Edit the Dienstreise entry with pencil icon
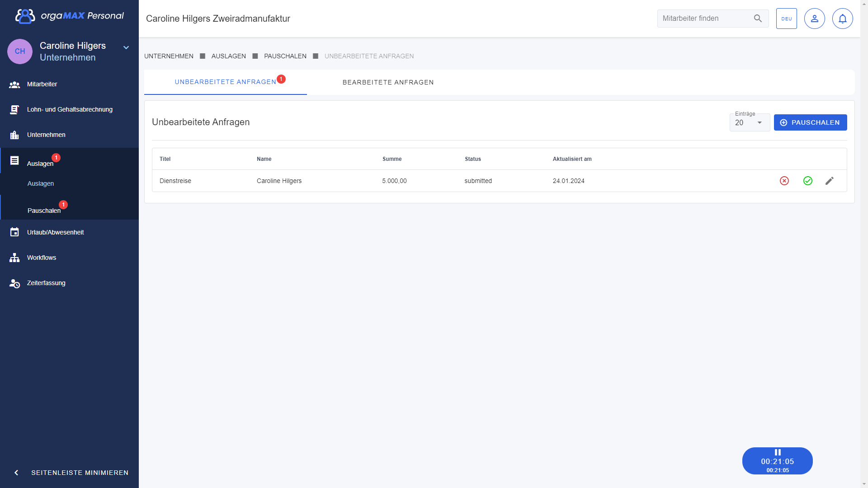 point(830,181)
